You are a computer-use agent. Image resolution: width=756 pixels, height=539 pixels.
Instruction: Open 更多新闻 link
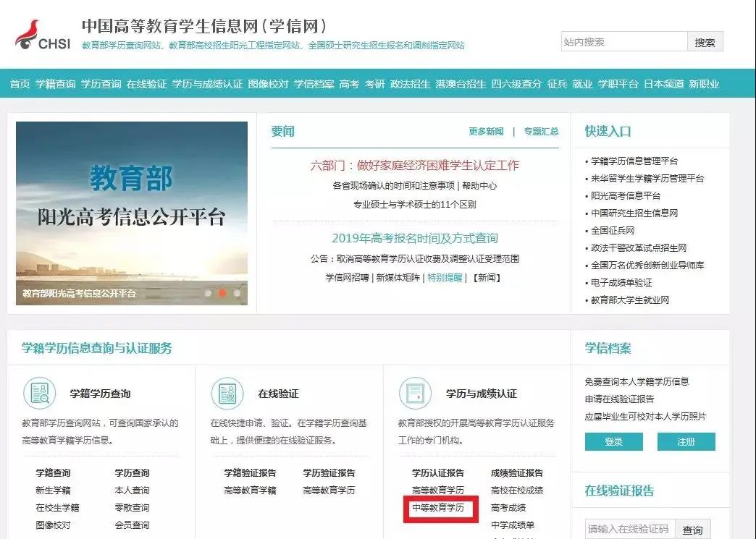tap(486, 131)
